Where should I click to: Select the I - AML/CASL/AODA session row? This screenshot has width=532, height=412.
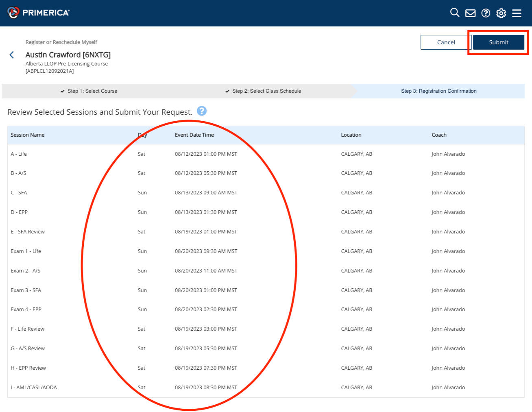coord(34,388)
